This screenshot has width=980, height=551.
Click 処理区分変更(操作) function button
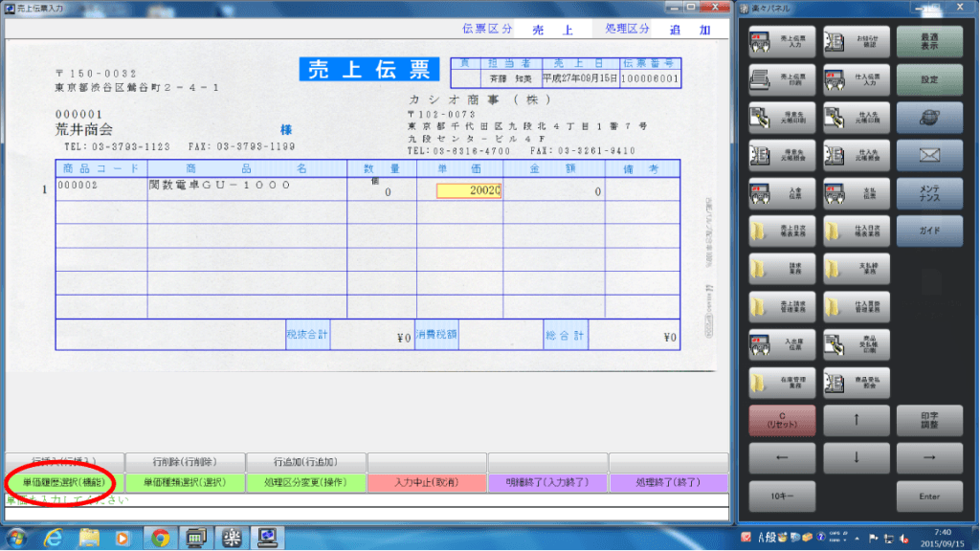coord(305,482)
